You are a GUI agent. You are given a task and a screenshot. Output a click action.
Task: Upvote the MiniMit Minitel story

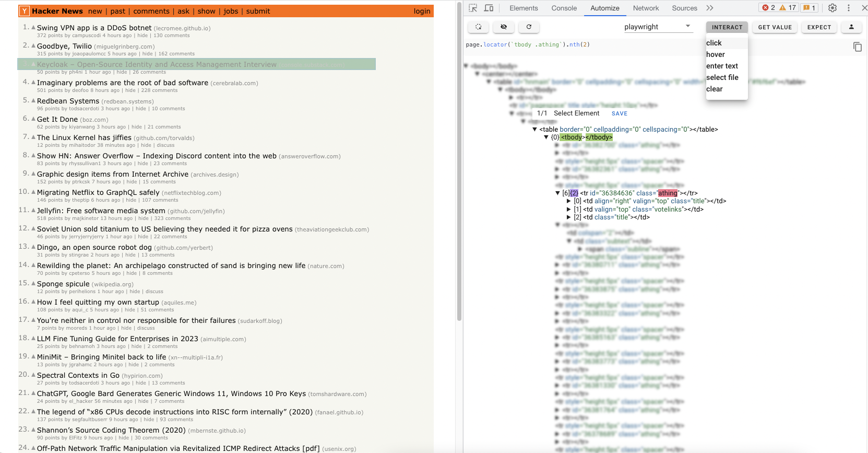tap(33, 356)
